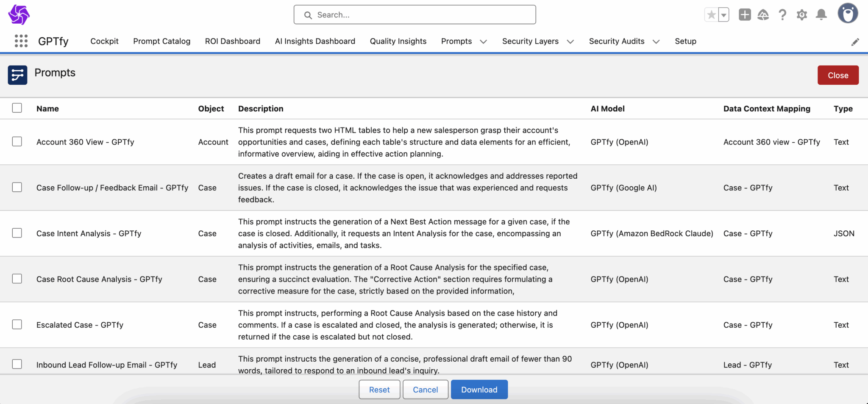
Task: Click the pencil edit navigation icon
Action: (x=855, y=42)
